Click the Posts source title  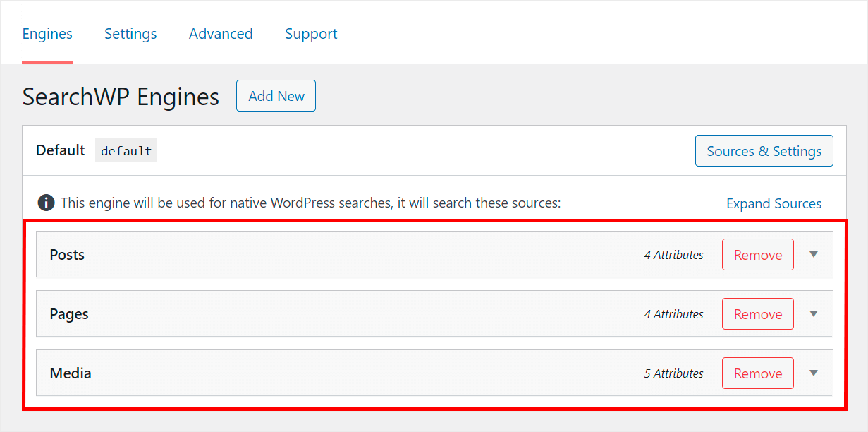(67, 255)
